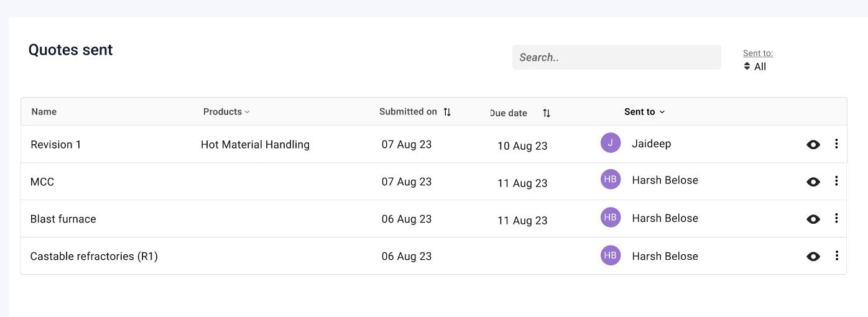Click the eye icon for Blast furnace
868x317 pixels.
[813, 219]
